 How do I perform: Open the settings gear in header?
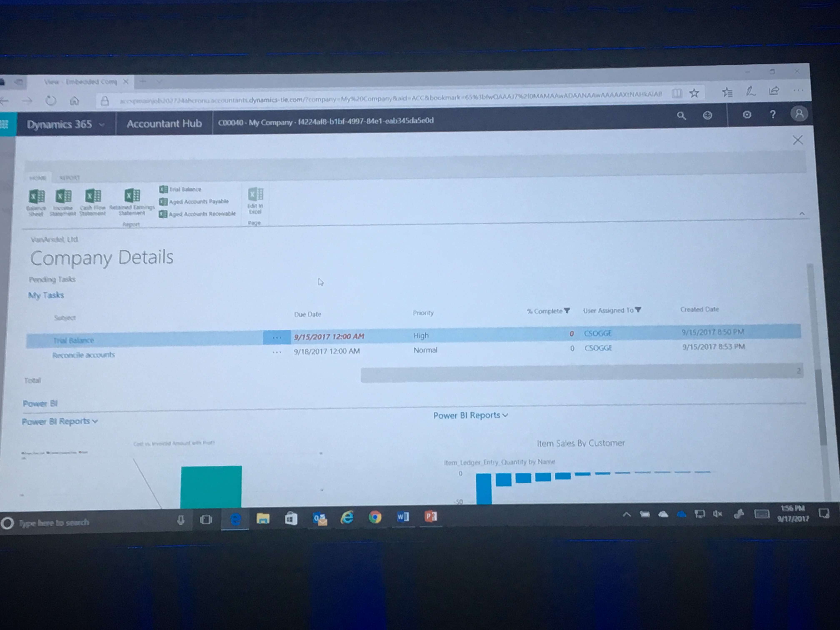(x=747, y=115)
